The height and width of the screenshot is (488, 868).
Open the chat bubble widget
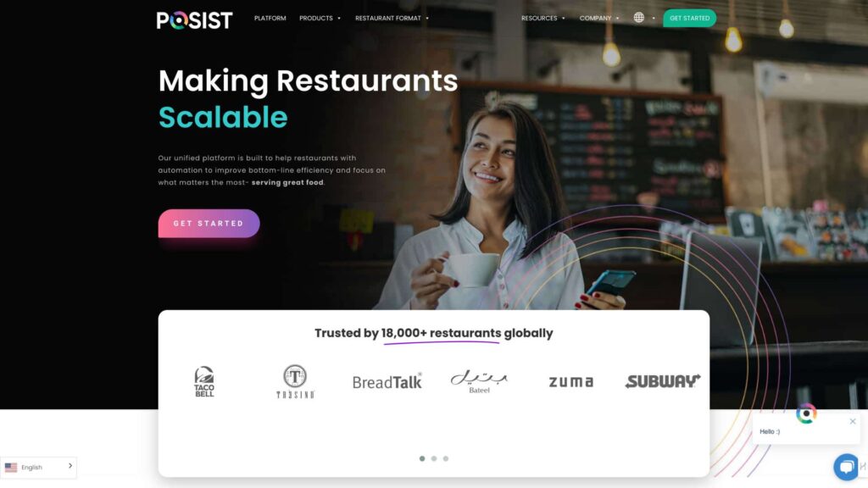click(x=846, y=467)
